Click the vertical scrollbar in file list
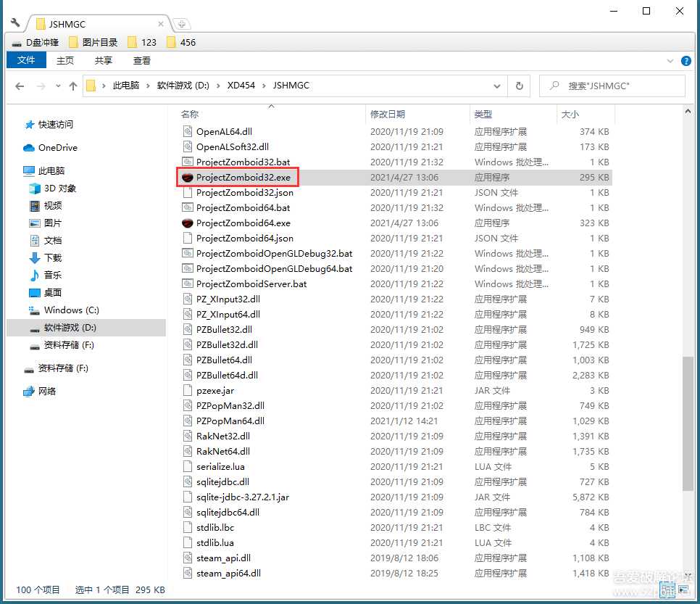This screenshot has height=604, width=700. [x=687, y=423]
